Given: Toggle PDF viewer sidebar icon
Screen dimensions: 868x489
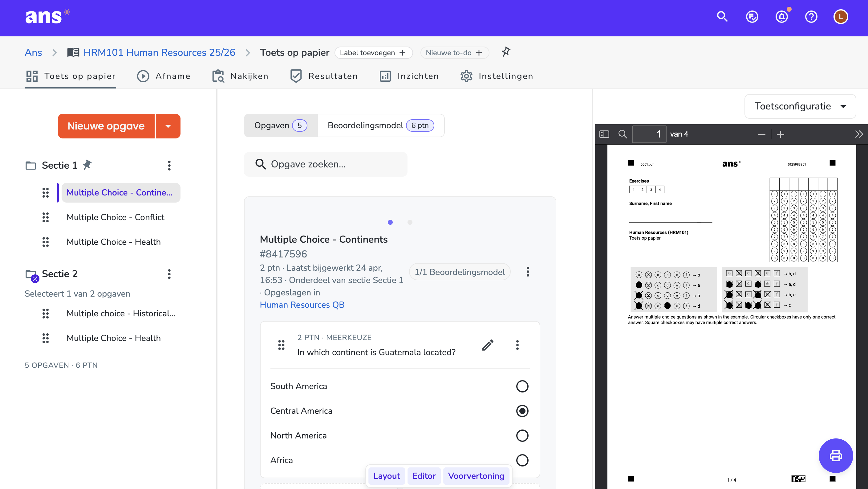Looking at the screenshot, I should point(604,134).
